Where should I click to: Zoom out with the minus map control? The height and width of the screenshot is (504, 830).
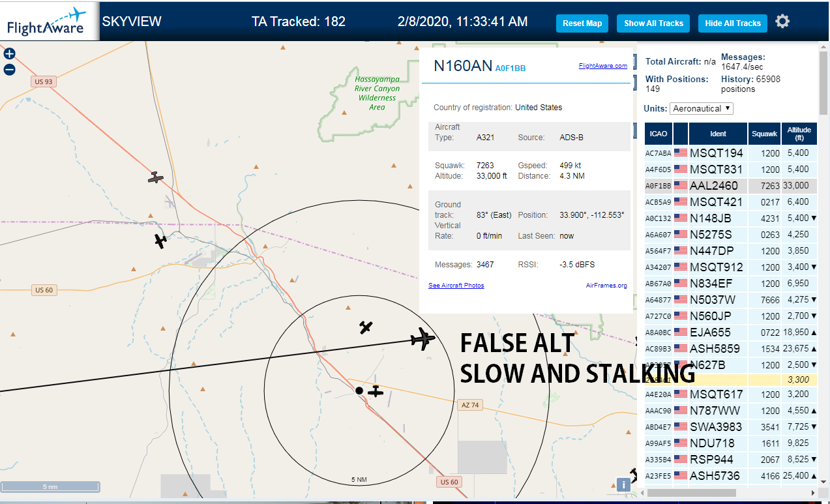(x=9, y=70)
